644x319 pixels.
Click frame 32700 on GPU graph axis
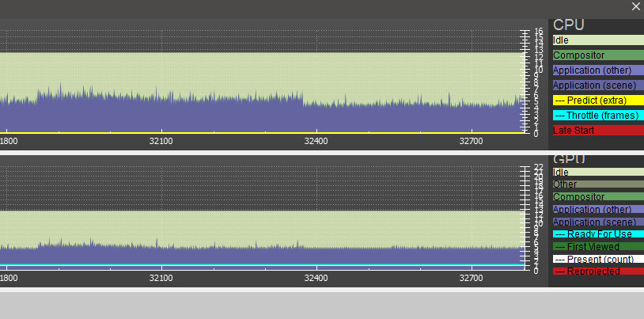pyautogui.click(x=471, y=279)
